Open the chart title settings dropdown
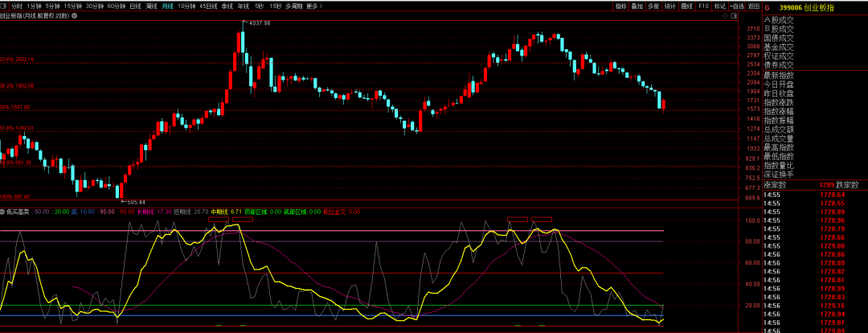868x333 pixels. [73, 14]
